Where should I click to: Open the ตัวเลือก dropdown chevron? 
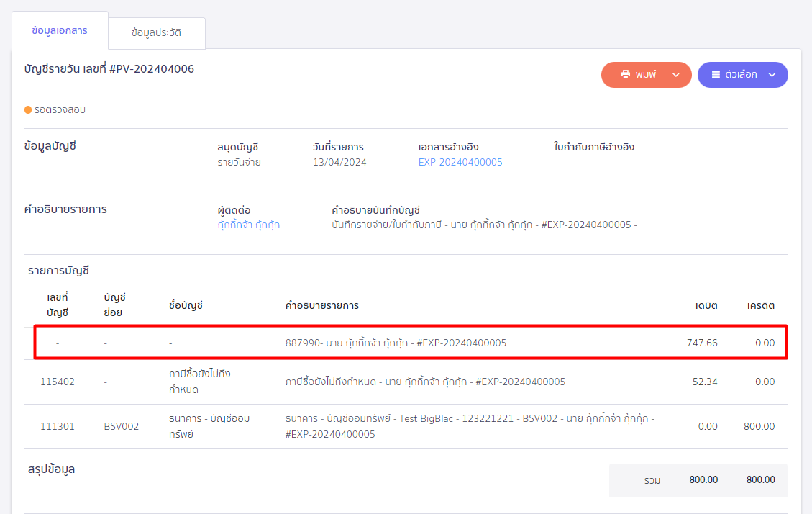point(772,75)
